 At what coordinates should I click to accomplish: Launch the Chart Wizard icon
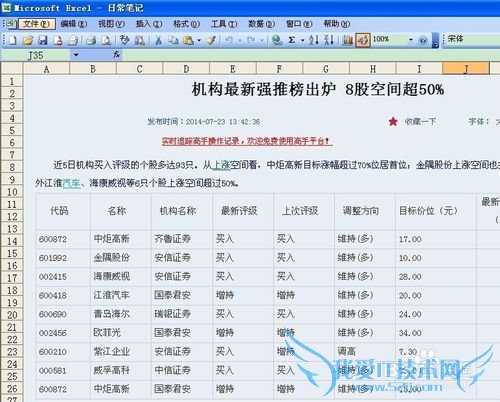[348, 40]
